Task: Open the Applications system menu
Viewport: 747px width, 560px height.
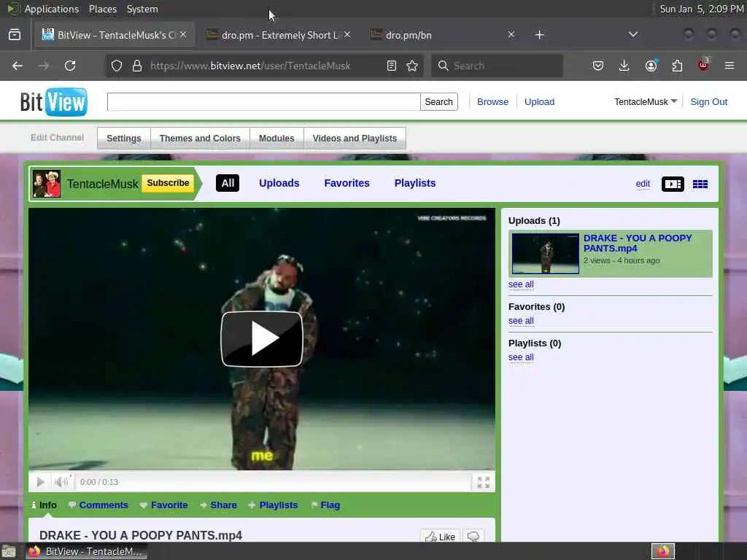Action: pyautogui.click(x=52, y=9)
